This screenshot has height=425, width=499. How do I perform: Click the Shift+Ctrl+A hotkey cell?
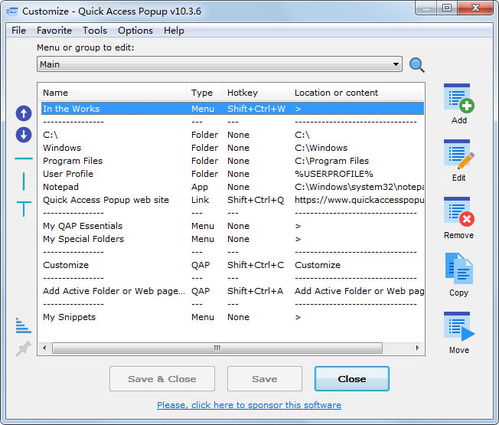[255, 291]
